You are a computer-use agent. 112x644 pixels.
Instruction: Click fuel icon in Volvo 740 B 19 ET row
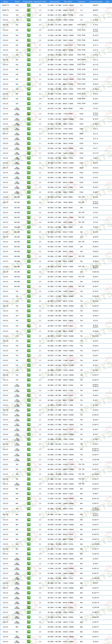[29, 291]
